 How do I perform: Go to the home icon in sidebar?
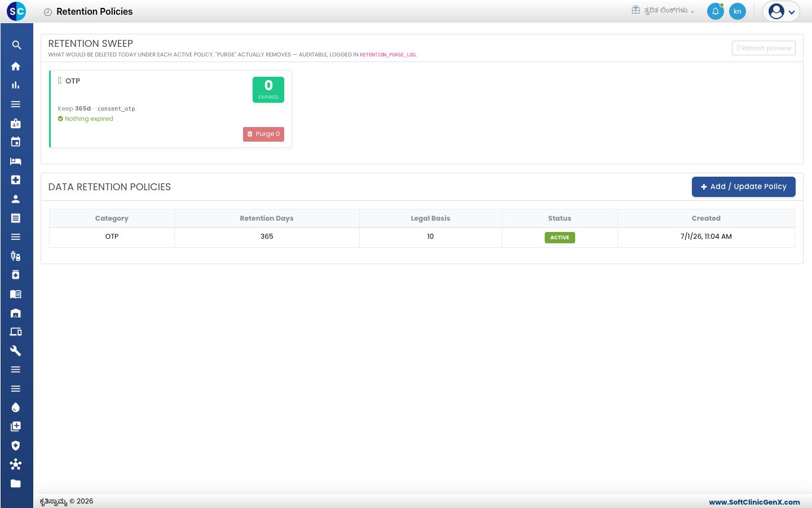pos(16,66)
